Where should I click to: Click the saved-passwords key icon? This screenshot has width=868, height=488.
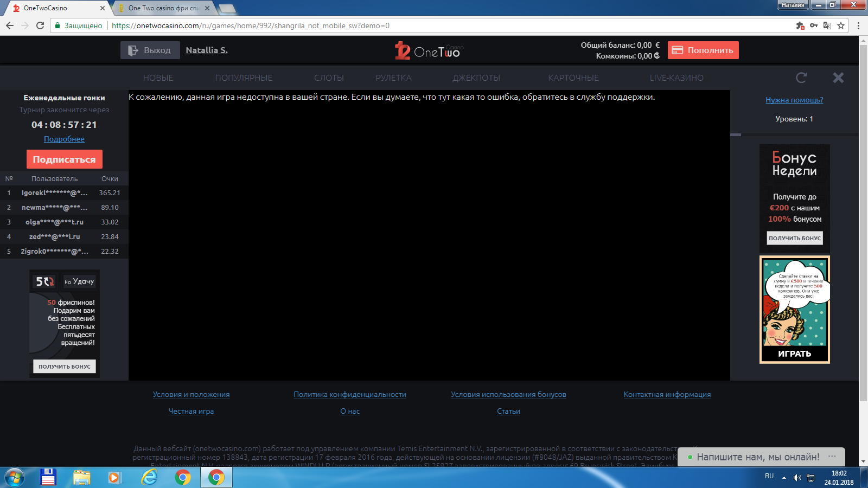click(x=814, y=25)
